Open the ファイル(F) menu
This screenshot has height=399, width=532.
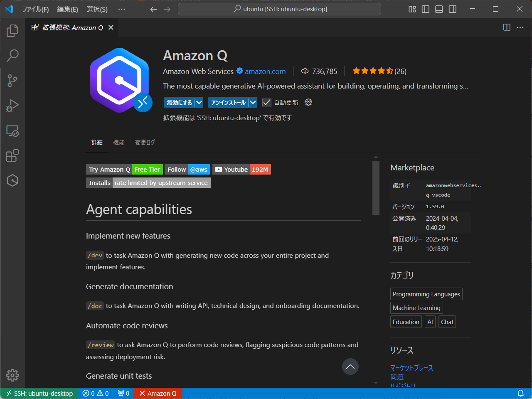(35, 9)
